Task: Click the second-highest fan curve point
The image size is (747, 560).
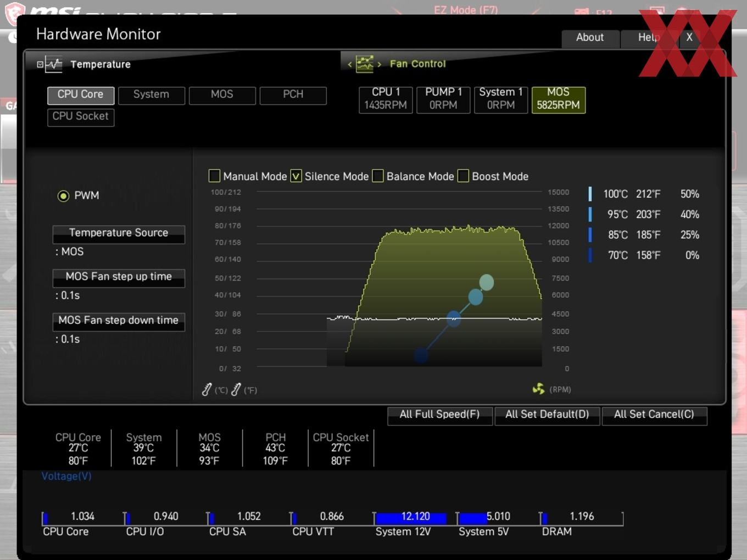Action: (x=476, y=298)
